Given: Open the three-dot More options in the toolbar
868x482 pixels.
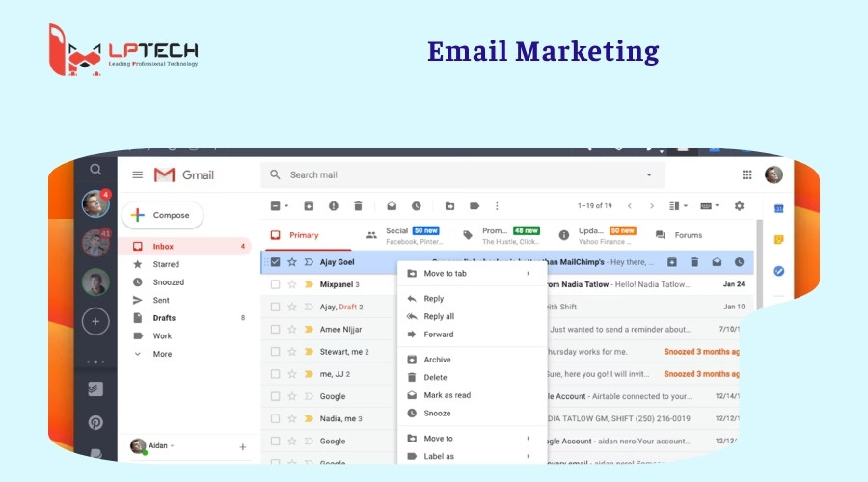Looking at the screenshot, I should point(497,206).
